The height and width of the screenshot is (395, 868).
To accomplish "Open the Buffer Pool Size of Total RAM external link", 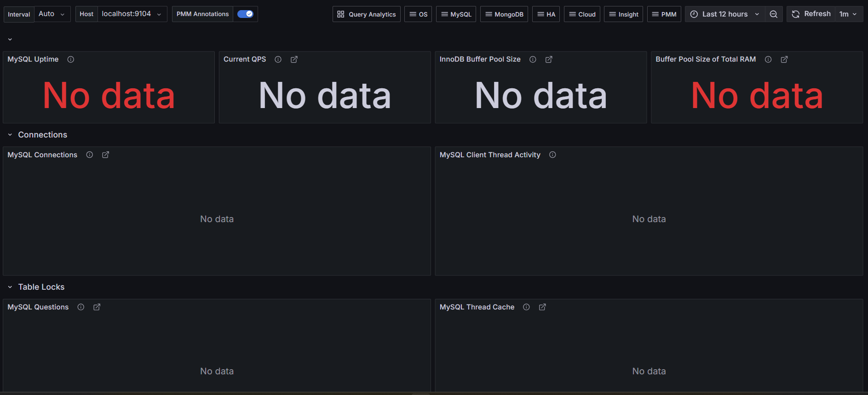I will [784, 59].
